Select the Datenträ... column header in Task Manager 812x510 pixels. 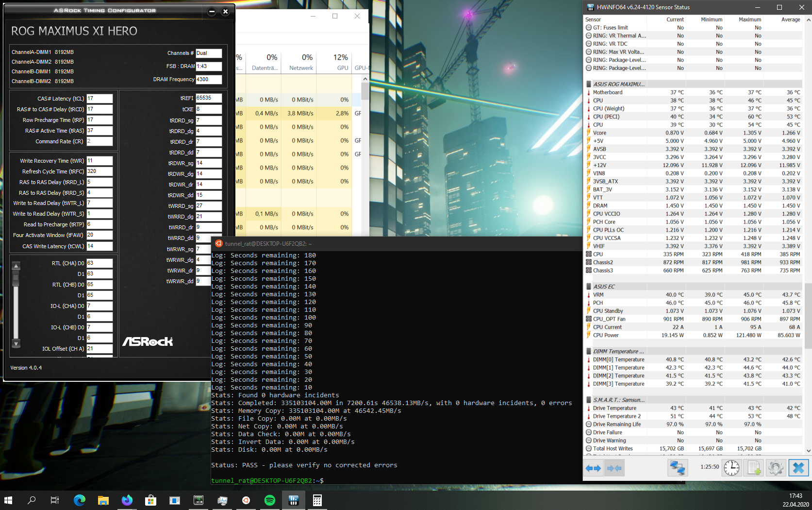265,62
